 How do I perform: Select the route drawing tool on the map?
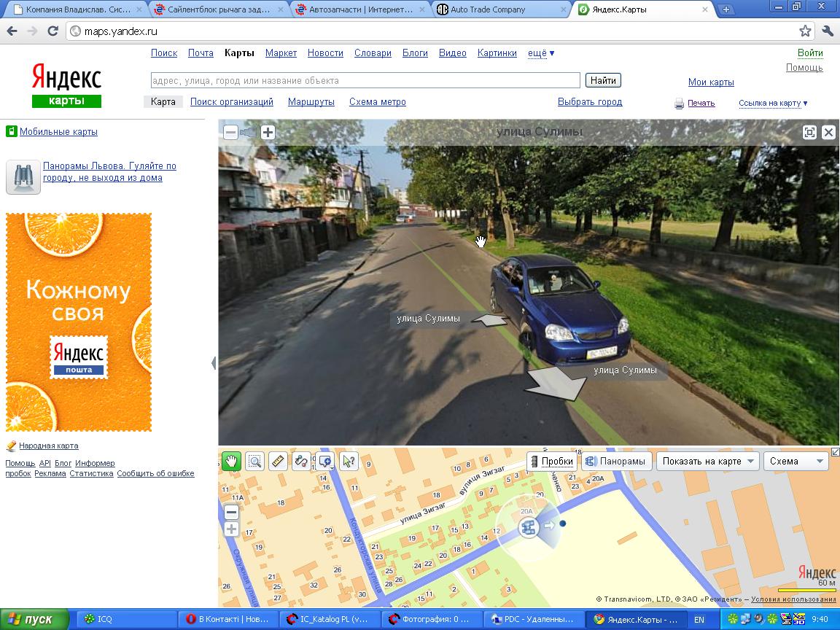302,461
